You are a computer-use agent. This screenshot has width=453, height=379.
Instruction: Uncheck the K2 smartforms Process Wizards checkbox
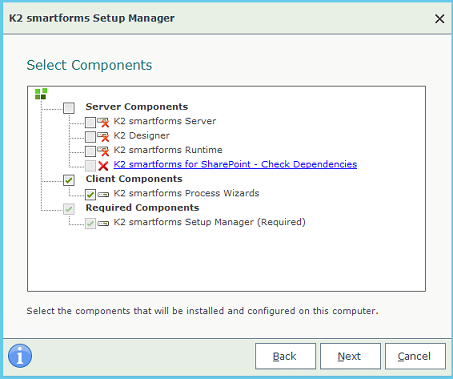(90, 194)
